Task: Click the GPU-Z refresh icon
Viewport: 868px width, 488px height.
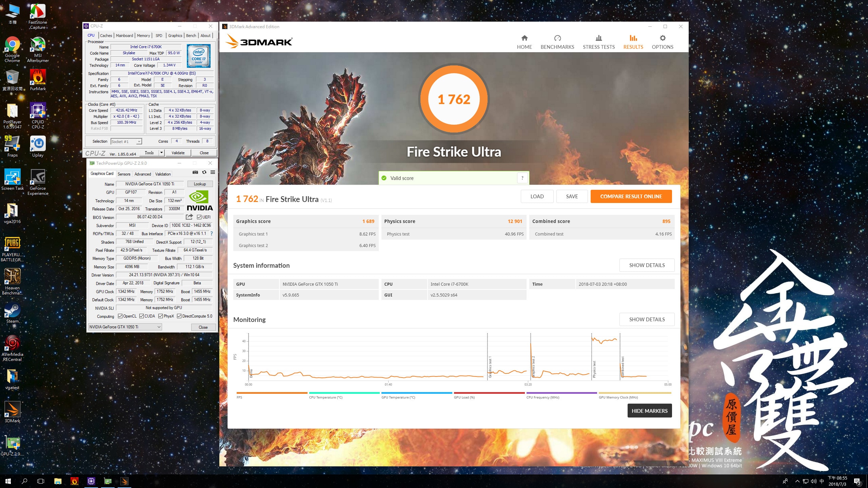Action: point(204,172)
